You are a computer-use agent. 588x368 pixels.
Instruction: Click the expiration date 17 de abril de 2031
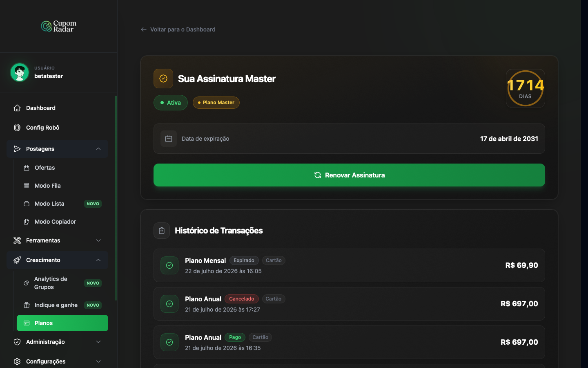click(509, 139)
